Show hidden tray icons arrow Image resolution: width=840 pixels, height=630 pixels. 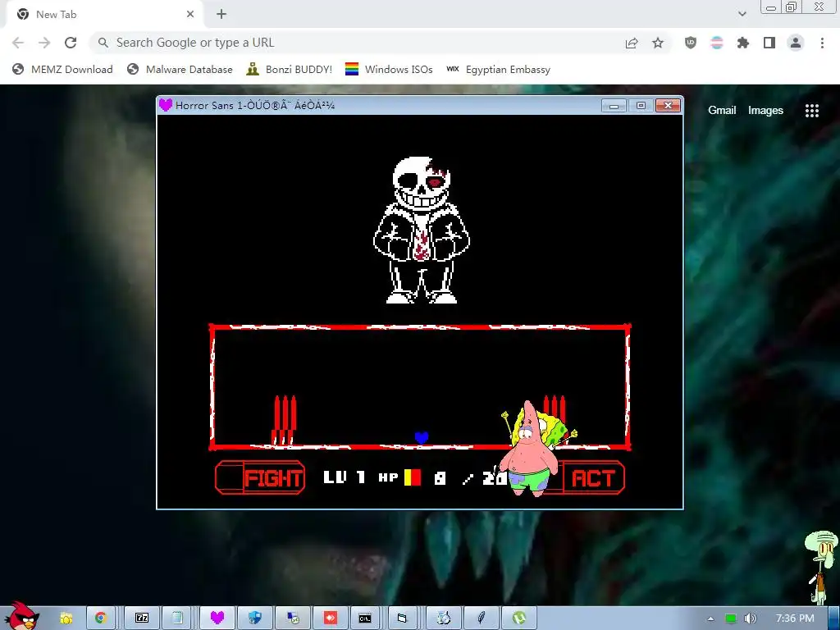tap(710, 619)
